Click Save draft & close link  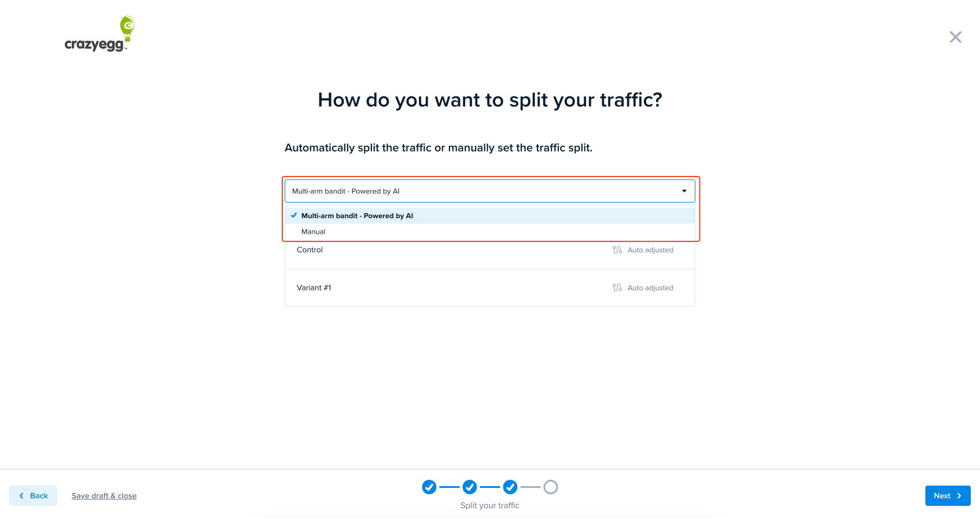[x=104, y=496]
